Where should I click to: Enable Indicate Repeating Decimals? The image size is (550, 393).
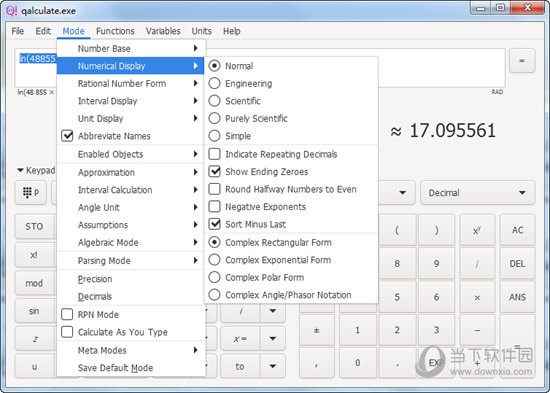(291, 154)
